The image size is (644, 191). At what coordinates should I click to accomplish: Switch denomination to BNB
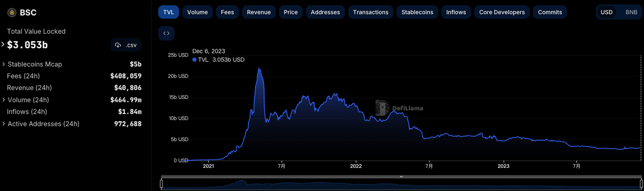tap(631, 12)
